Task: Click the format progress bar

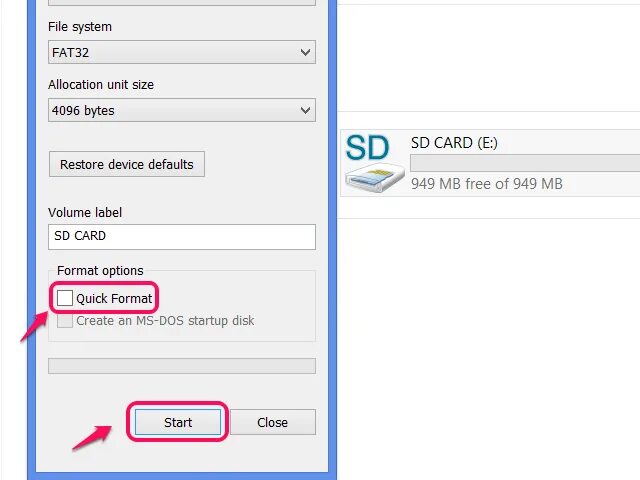Action: tap(182, 366)
